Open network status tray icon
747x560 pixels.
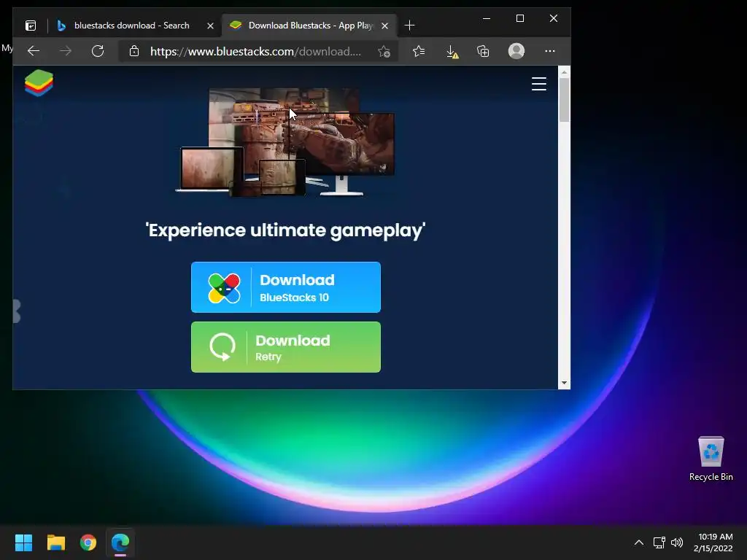pos(659,542)
